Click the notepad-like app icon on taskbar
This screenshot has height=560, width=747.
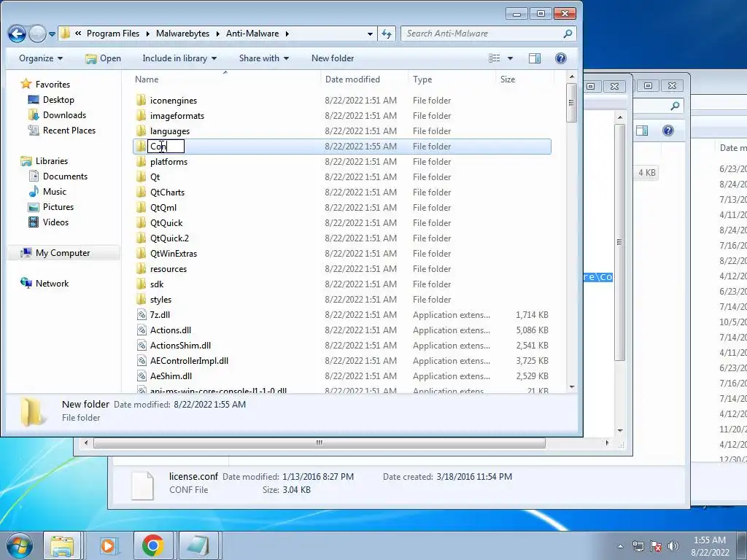tap(198, 545)
